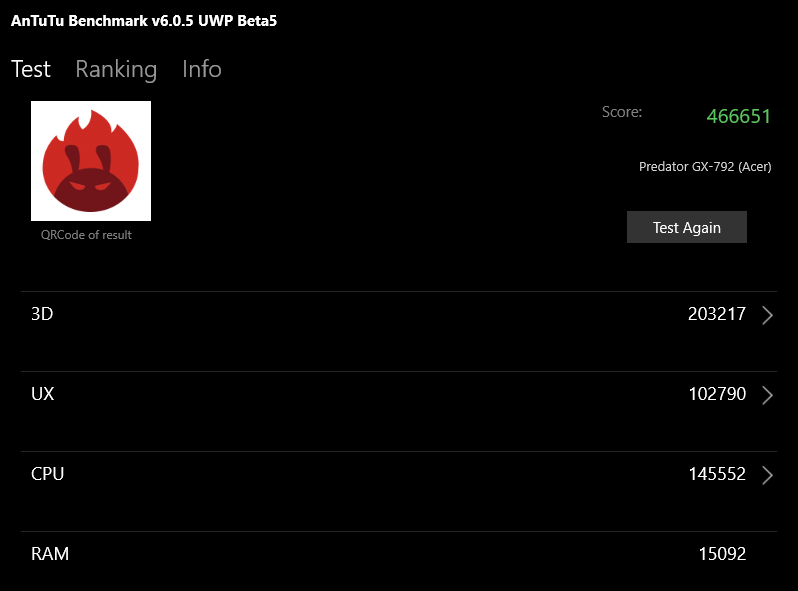Click the RAM score value 15092

click(x=722, y=553)
